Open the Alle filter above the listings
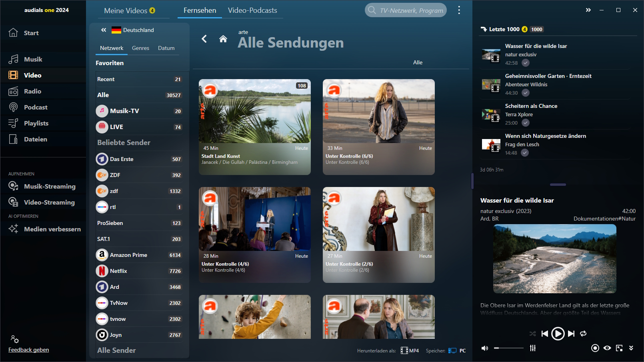The height and width of the screenshot is (362, 644). tap(418, 62)
